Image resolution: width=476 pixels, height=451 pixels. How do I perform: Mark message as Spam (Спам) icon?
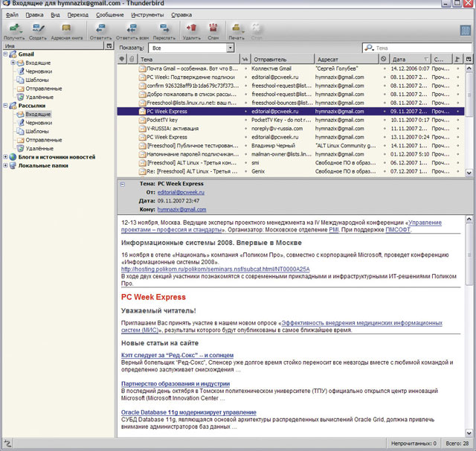(213, 28)
